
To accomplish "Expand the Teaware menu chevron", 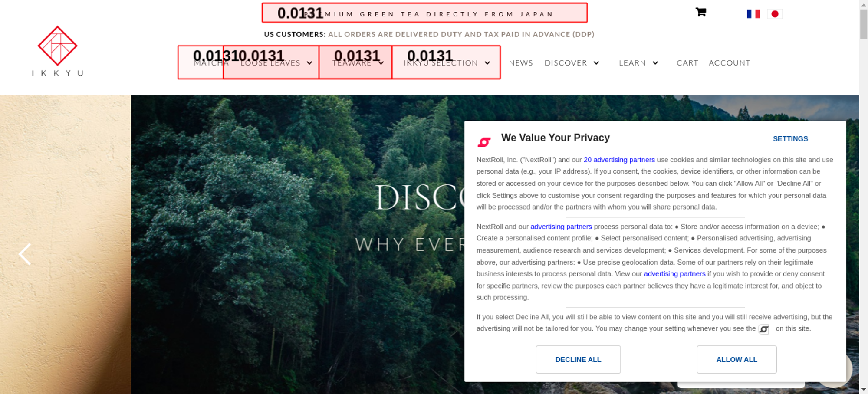I will click(381, 63).
